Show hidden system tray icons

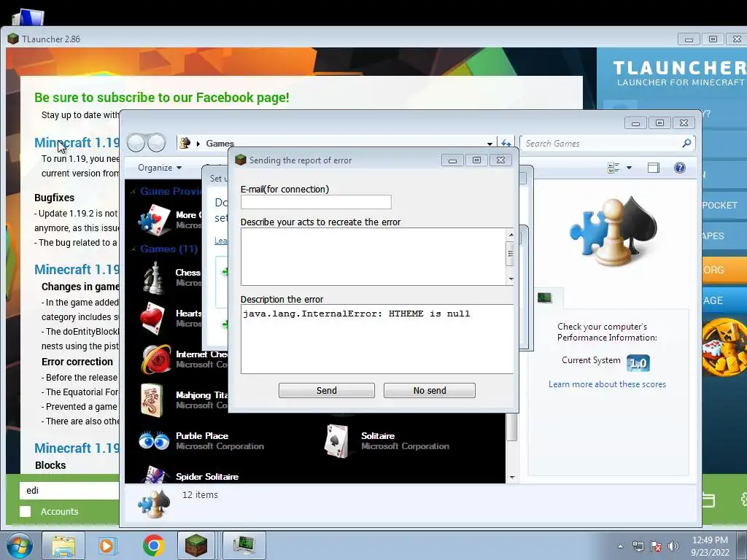(x=620, y=546)
